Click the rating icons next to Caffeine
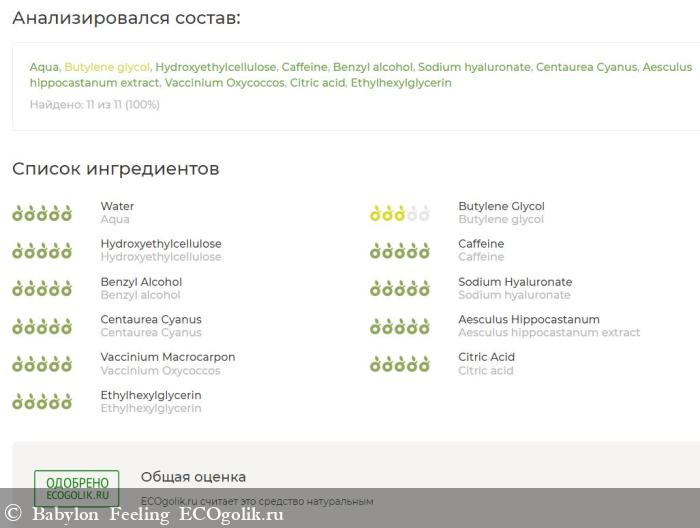 [400, 251]
